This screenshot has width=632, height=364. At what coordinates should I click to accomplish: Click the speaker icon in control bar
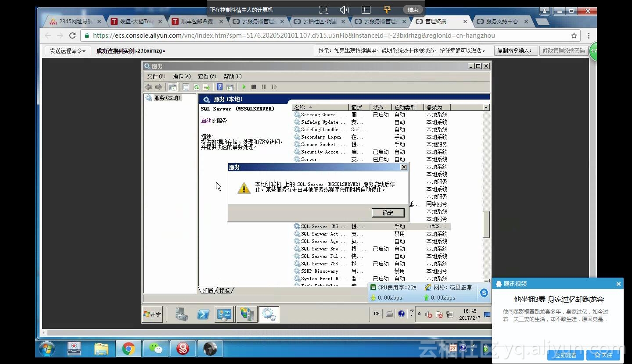point(345,10)
